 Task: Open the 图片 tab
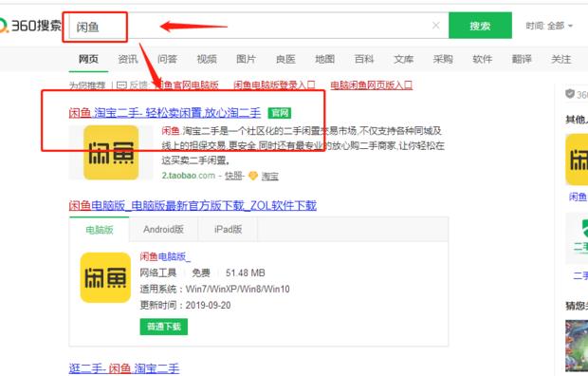(x=246, y=59)
